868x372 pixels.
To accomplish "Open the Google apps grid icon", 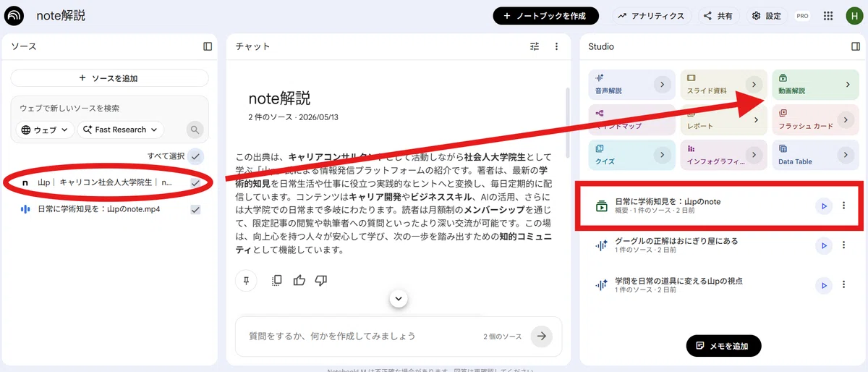I will tap(828, 16).
